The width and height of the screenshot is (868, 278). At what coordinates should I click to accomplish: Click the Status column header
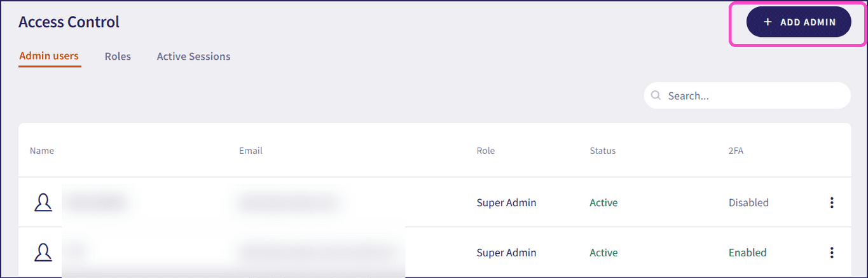pyautogui.click(x=603, y=151)
